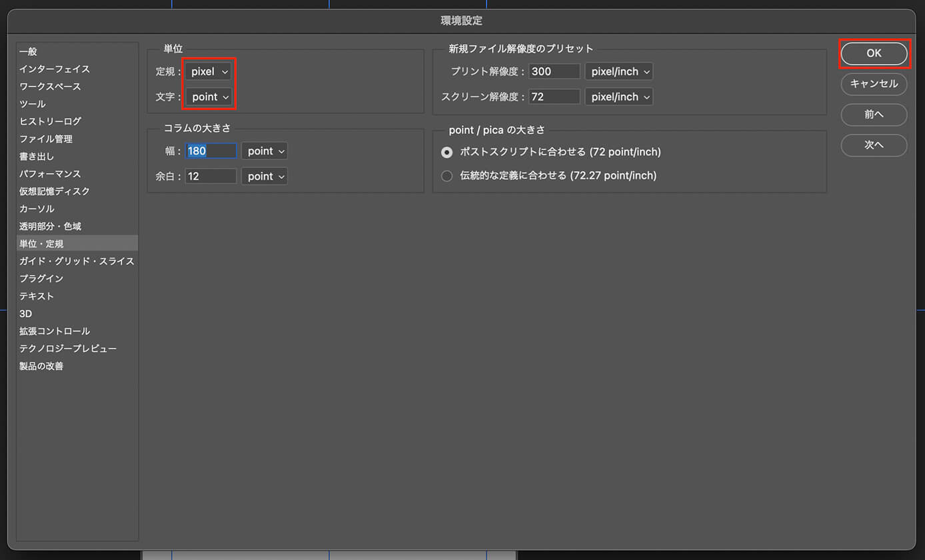
Task: Open the スクリーン解像度 unit dropdown
Action: 619,97
